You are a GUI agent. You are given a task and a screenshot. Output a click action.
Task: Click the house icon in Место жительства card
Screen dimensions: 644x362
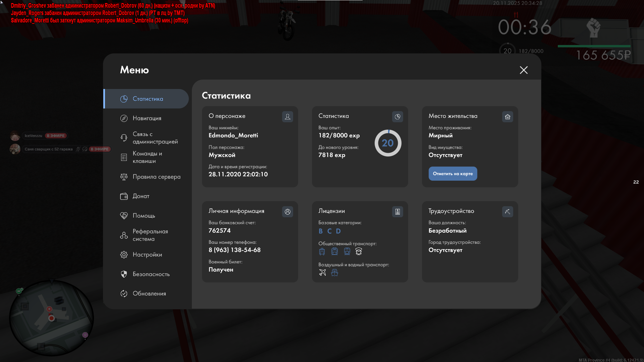click(x=507, y=117)
